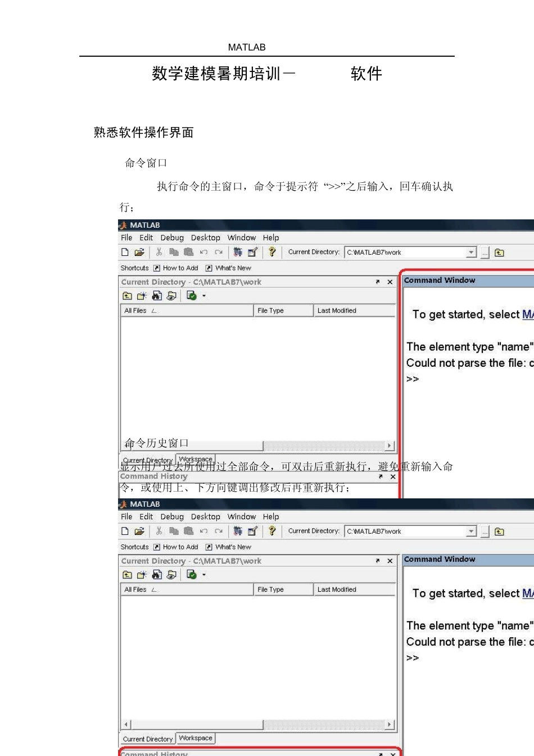This screenshot has height=756, width=534.
Task: Open GUIDE icon in second MATLAB screenshot
Action: (x=252, y=531)
